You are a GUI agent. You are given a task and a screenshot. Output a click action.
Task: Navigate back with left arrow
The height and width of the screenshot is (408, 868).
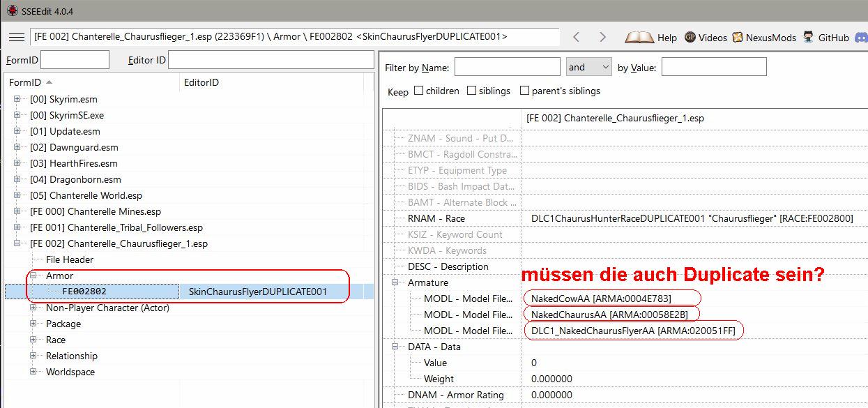pyautogui.click(x=576, y=38)
